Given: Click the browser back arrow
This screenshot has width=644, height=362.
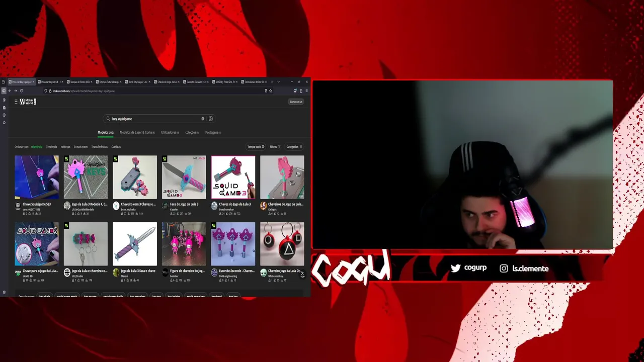Looking at the screenshot, I should (x=10, y=91).
